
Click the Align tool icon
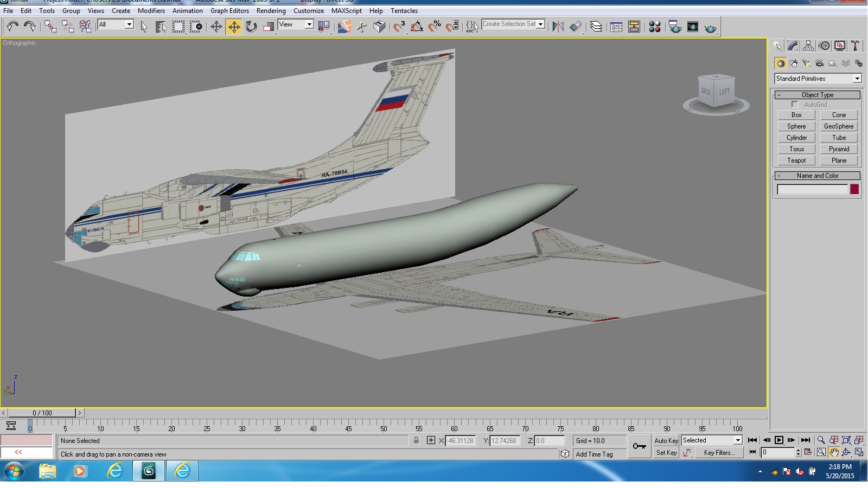pyautogui.click(x=576, y=26)
